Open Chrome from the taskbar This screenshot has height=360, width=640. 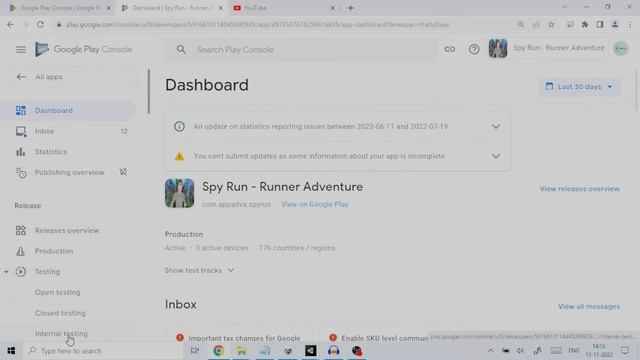click(218, 351)
